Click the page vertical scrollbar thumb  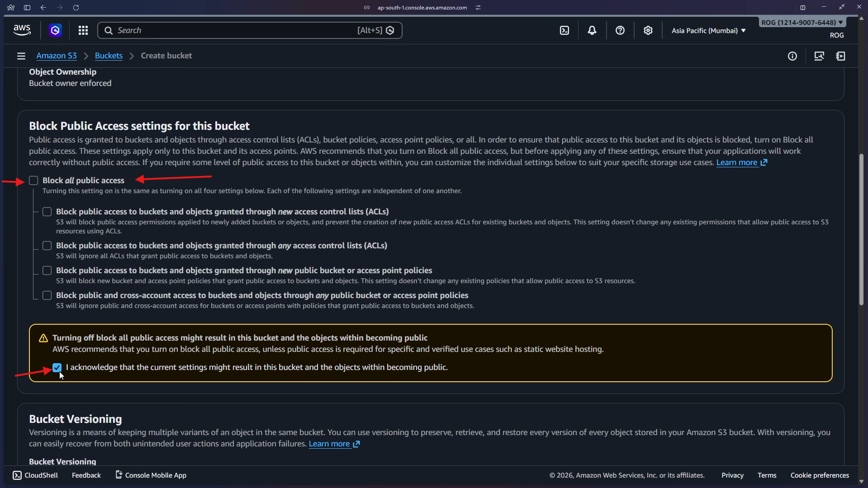pos(861,230)
